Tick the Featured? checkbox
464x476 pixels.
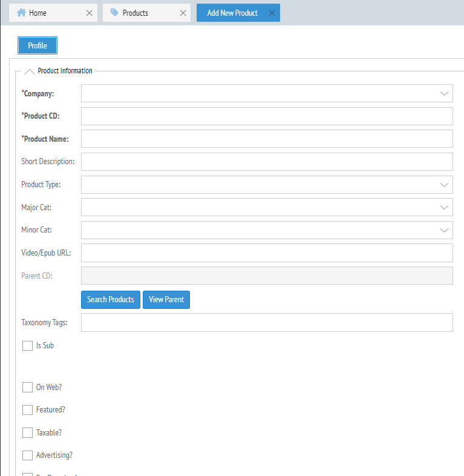(x=27, y=410)
